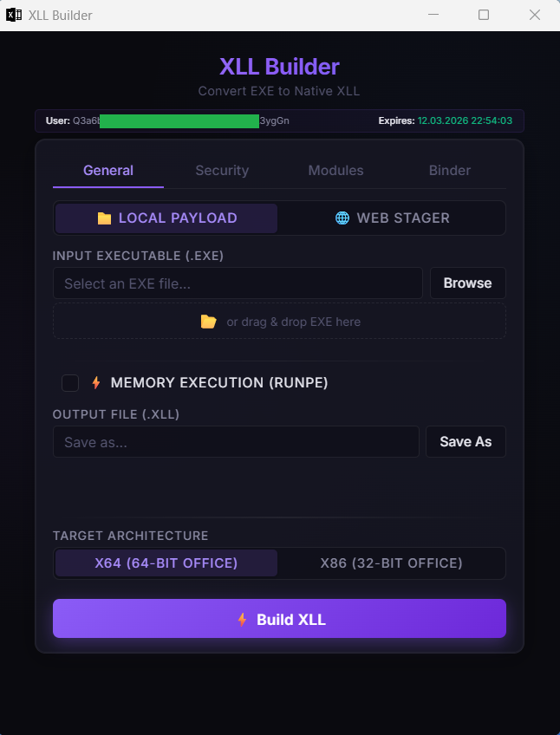Screen dimensions: 560x735
Task: Select the LOCAL PAYLOAD mode
Action: click(x=166, y=218)
